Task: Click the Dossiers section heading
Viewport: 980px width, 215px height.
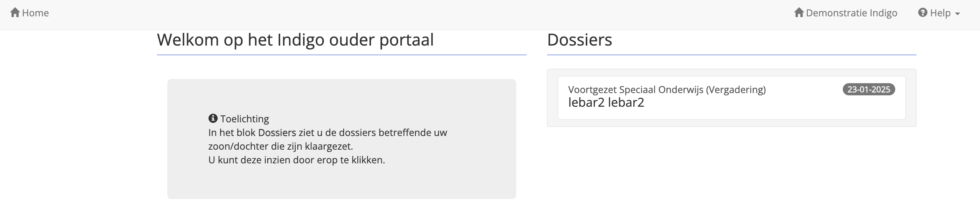Action: click(x=579, y=40)
